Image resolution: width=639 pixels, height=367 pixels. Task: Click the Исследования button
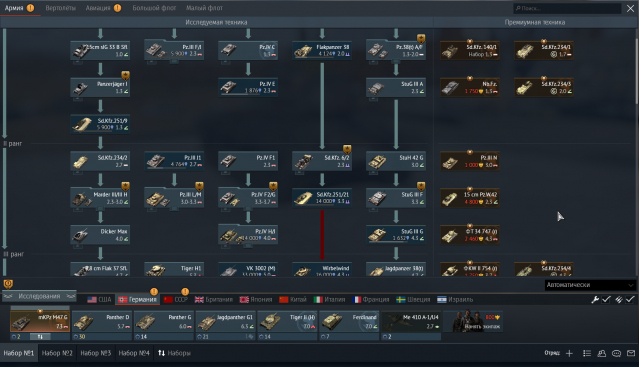[39, 296]
